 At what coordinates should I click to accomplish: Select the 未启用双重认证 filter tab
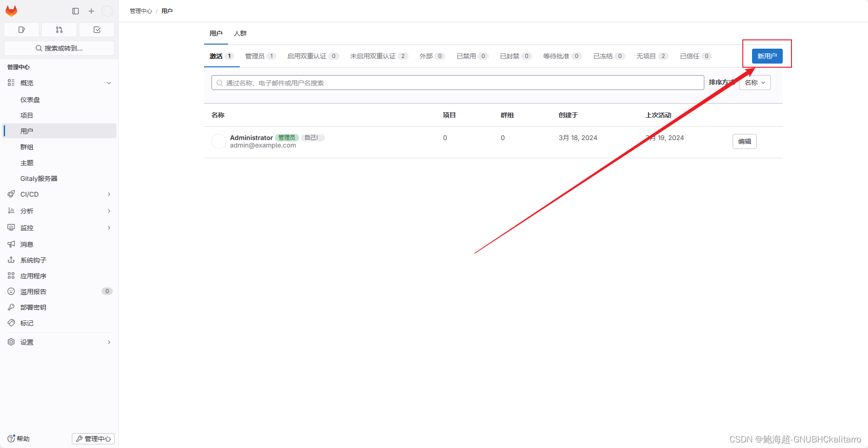[x=379, y=56]
